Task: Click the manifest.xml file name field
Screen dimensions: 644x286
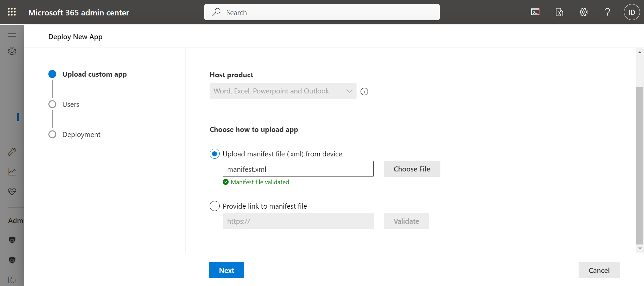Action: coord(298,169)
